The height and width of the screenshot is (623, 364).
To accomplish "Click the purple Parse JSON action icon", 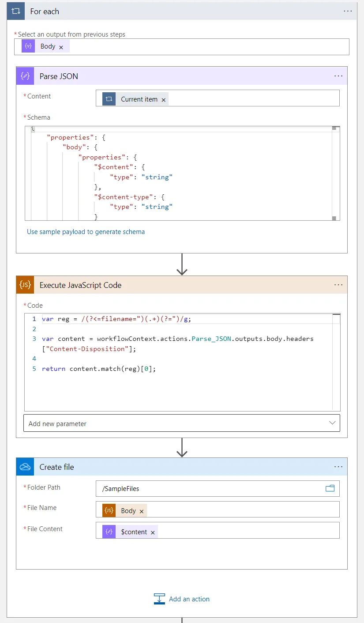I will coord(25,76).
